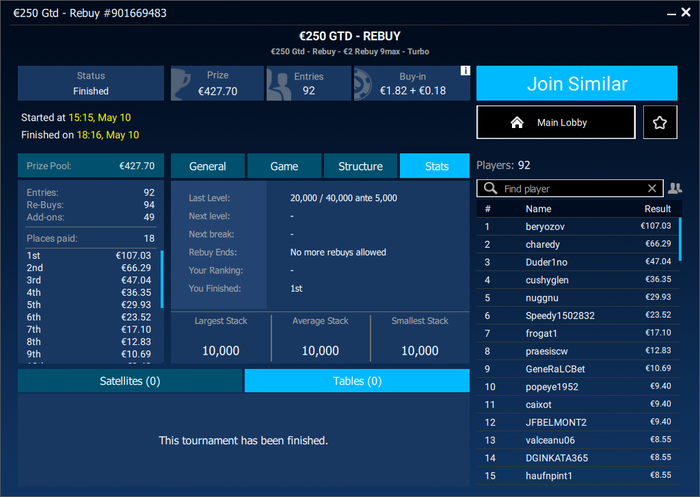Select player caixot in the results list
This screenshot has height=497, width=700.
pos(578,405)
